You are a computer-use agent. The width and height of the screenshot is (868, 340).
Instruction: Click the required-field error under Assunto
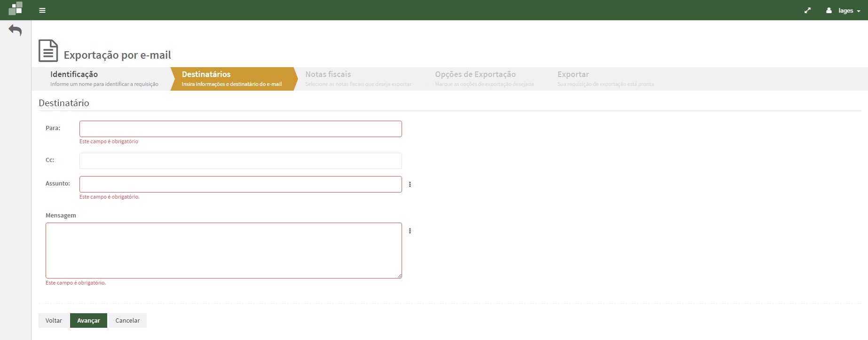pos(110,197)
